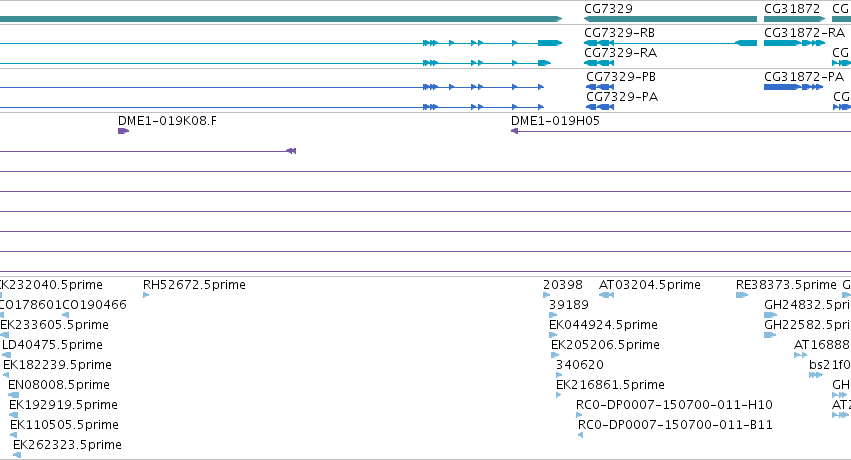Click the RE38373.5prime EST label
The width and height of the screenshot is (851, 460).
point(785,285)
